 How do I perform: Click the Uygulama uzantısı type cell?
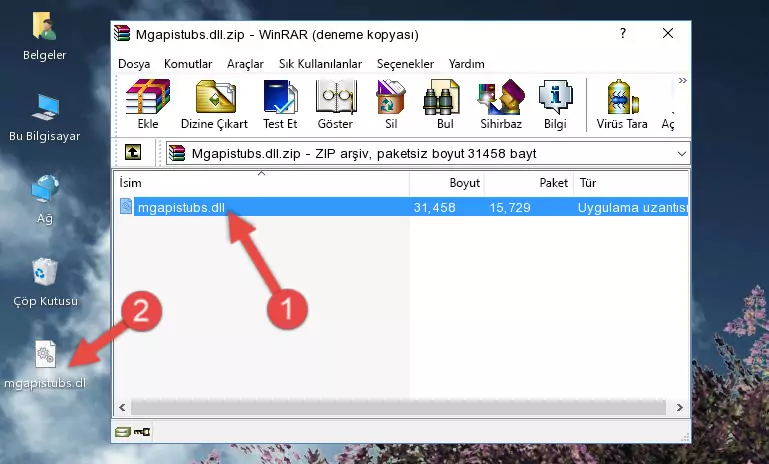point(632,207)
